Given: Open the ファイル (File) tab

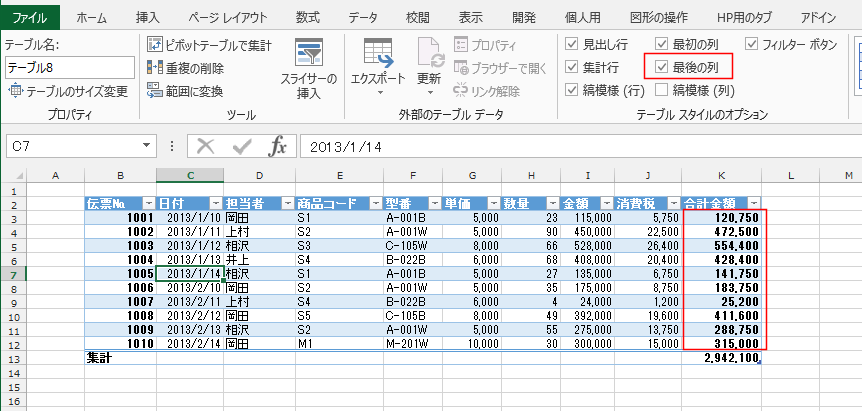Looking at the screenshot, I should pyautogui.click(x=29, y=17).
